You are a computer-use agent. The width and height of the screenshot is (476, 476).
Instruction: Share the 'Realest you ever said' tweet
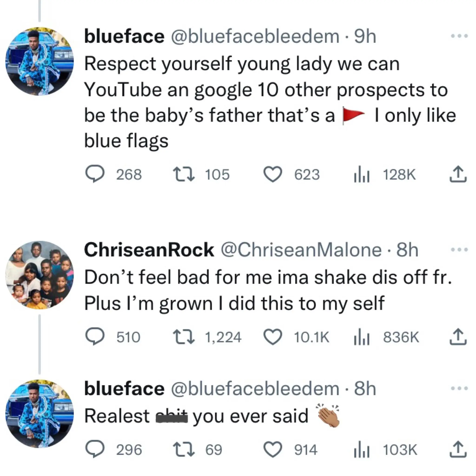click(x=458, y=450)
